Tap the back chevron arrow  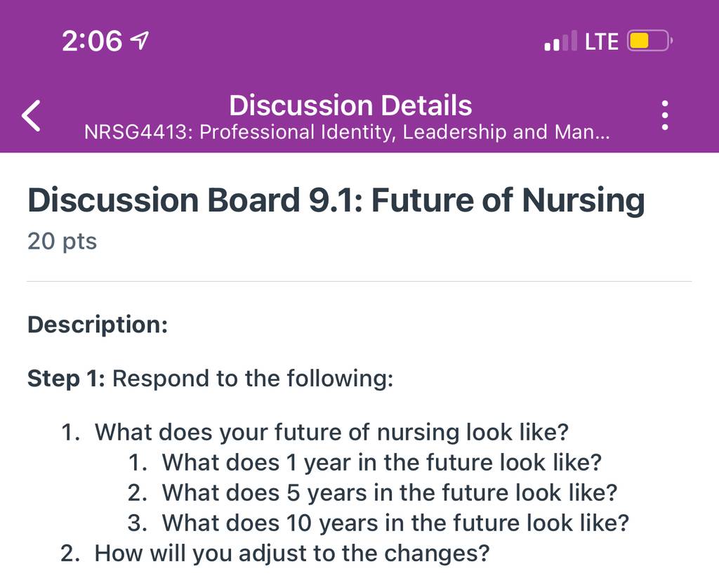point(31,116)
